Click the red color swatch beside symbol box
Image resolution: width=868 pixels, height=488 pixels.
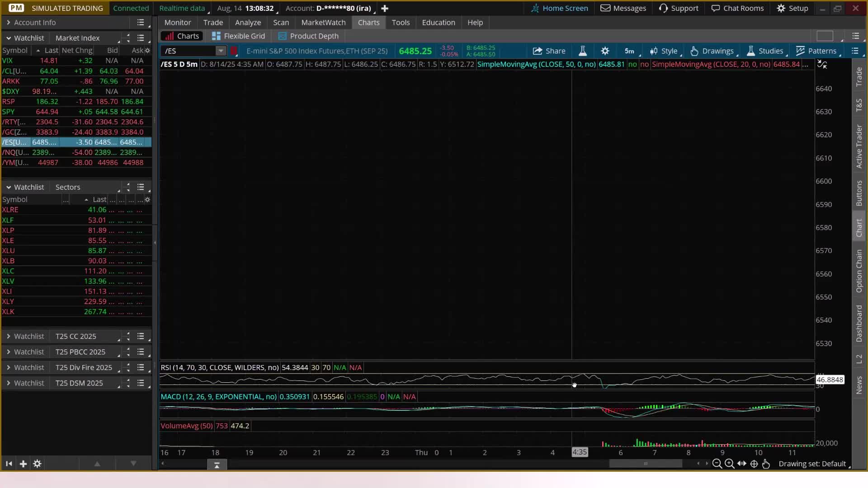pyautogui.click(x=234, y=51)
